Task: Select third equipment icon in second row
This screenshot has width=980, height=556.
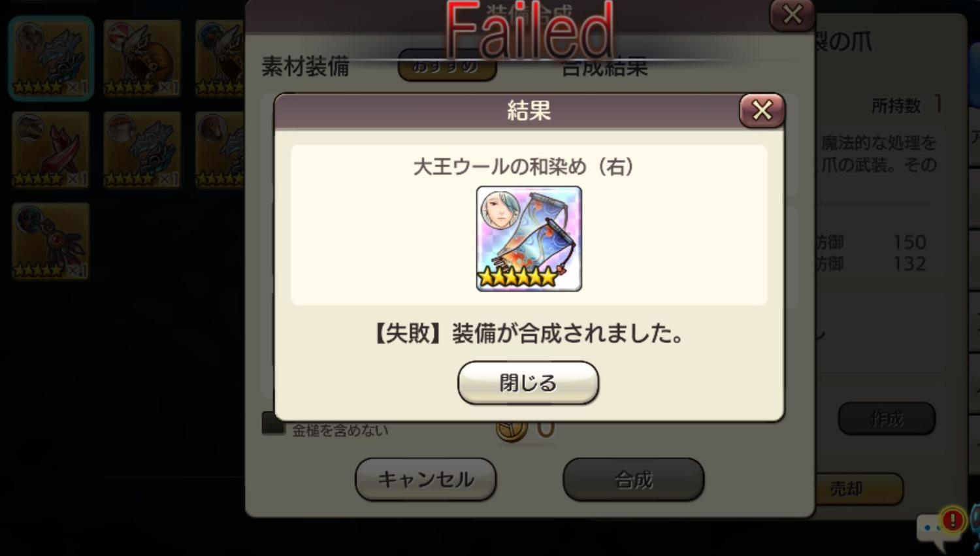Action: [220, 150]
